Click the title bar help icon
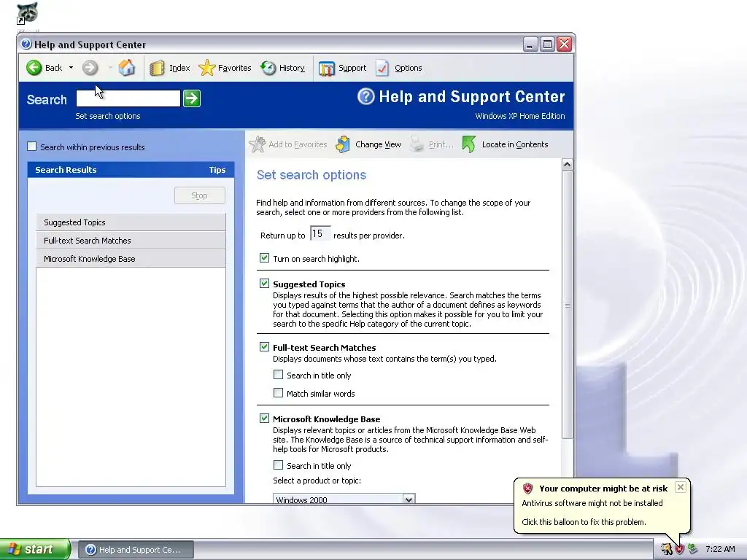Image resolution: width=747 pixels, height=560 pixels. coord(27,44)
